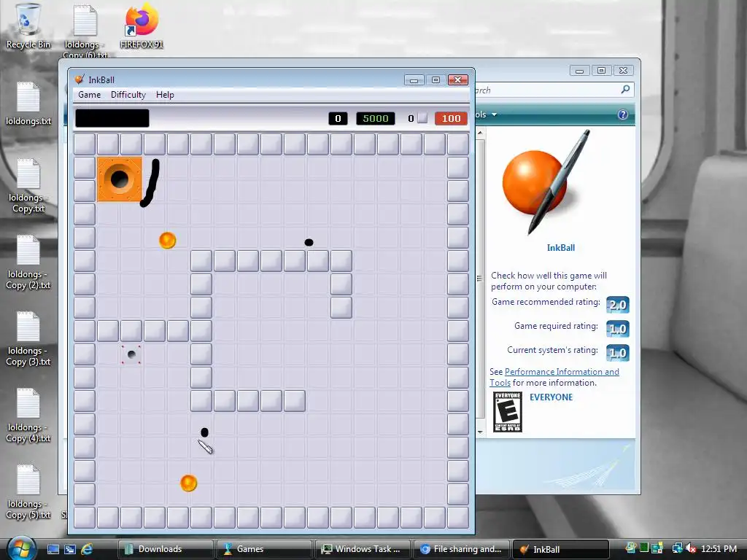Click the network tray icon

point(677,548)
